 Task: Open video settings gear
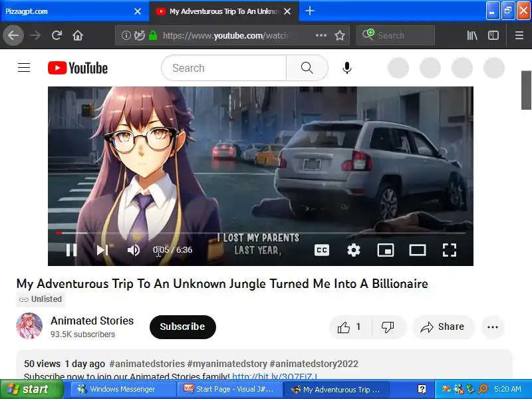tap(354, 250)
